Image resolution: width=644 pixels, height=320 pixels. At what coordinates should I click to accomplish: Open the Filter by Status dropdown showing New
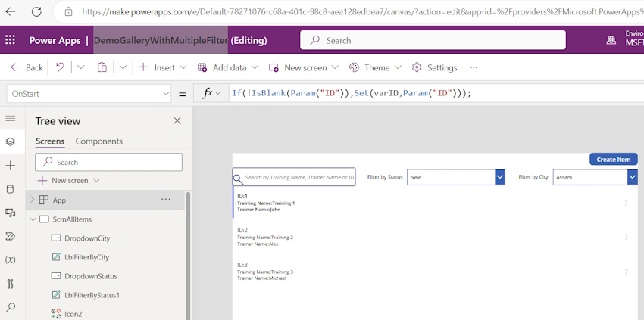(456, 177)
